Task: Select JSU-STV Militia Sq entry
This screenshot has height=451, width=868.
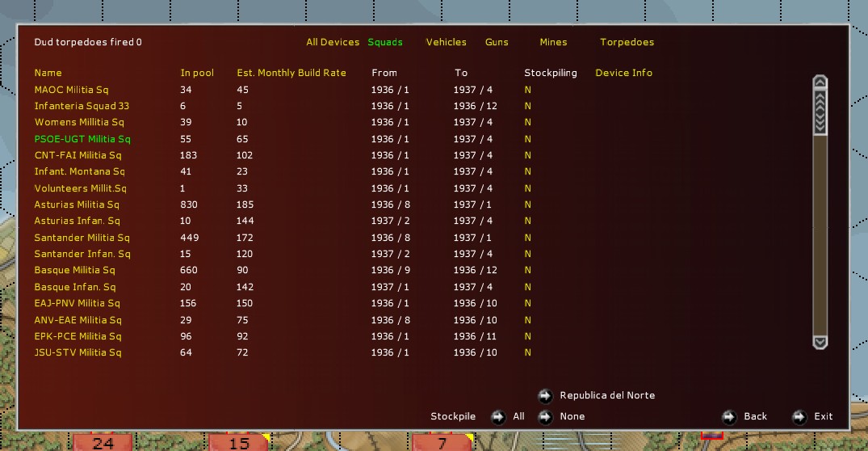Action: [x=78, y=352]
